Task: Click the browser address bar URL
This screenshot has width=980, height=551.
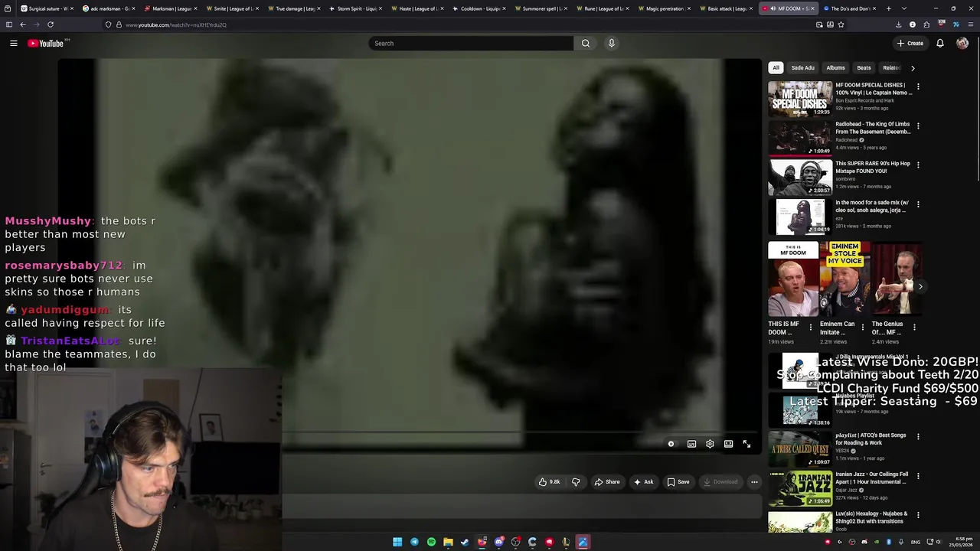Action: click(176, 24)
